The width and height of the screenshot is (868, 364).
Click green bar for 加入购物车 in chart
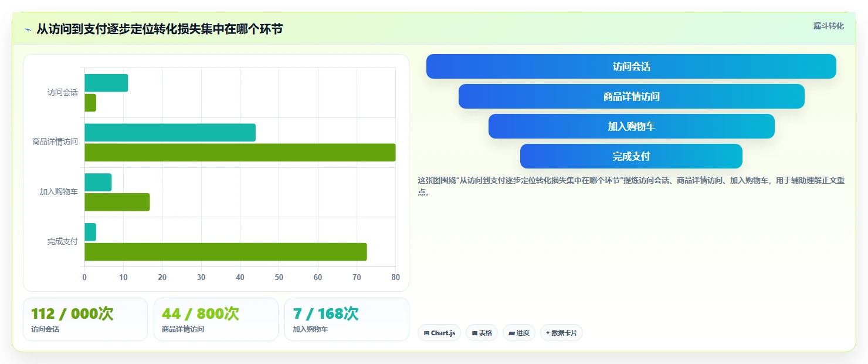pos(117,202)
